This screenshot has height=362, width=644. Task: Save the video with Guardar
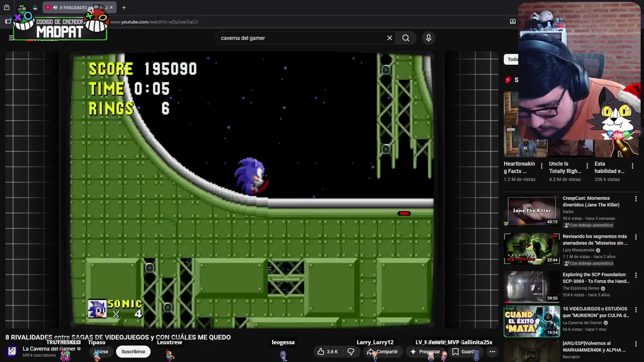465,351
